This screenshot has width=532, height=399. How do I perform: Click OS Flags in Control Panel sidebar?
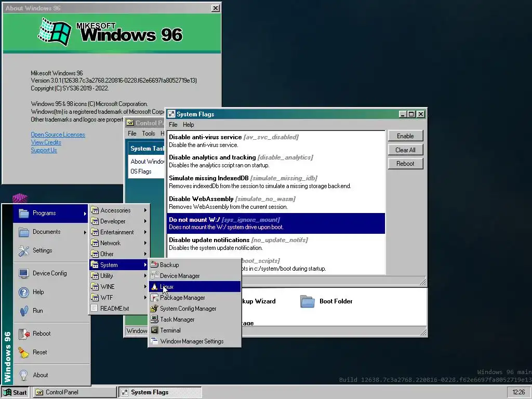pos(141,171)
